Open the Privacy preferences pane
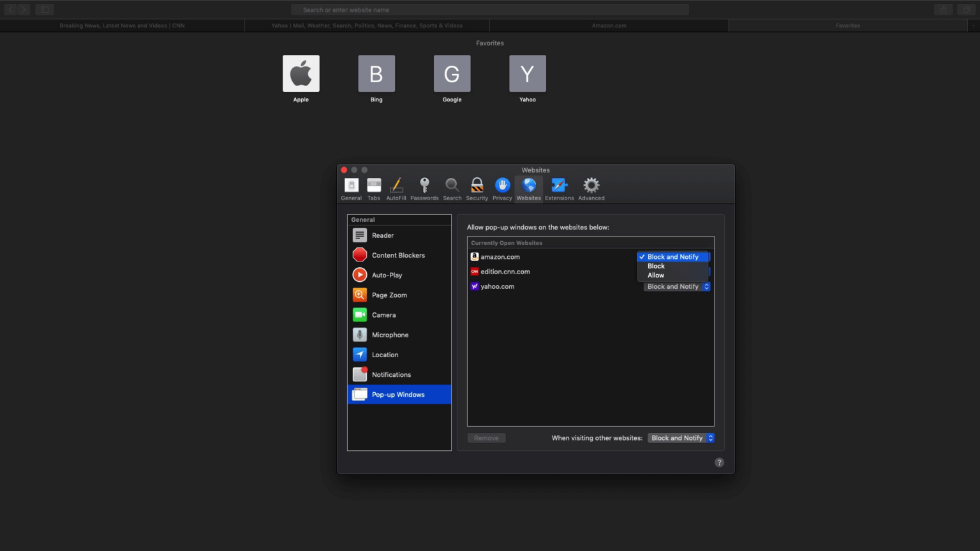This screenshot has width=980, height=551. click(x=502, y=188)
